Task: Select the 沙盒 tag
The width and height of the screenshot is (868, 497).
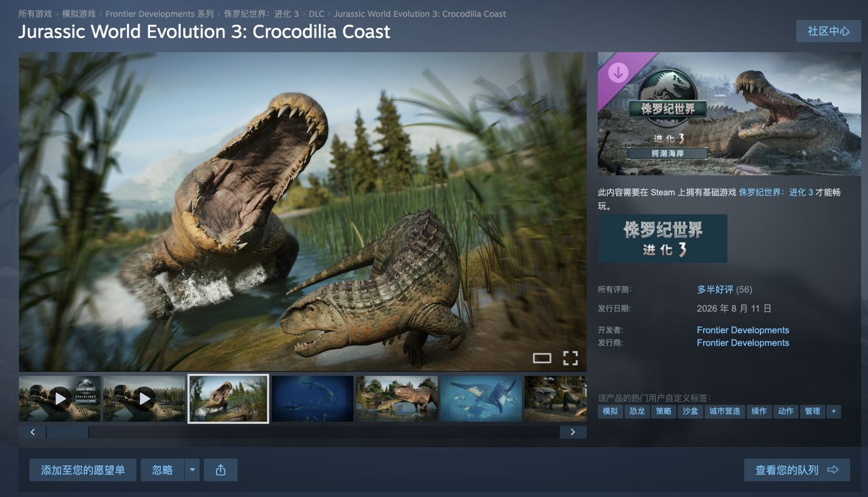Action: 690,411
